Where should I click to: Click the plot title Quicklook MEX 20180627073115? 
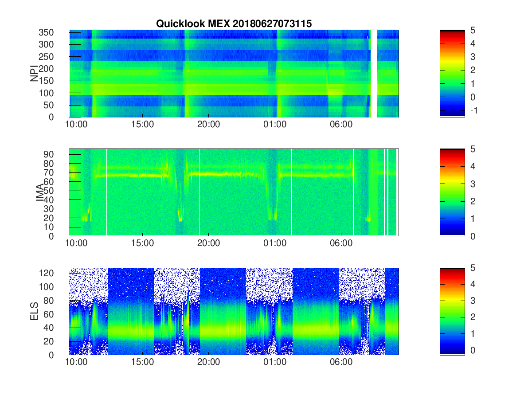[234, 24]
